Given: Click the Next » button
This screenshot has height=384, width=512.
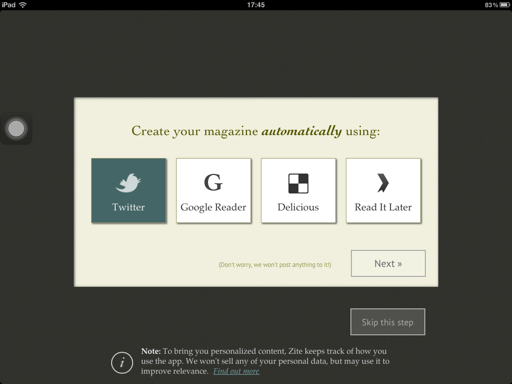Looking at the screenshot, I should [388, 263].
